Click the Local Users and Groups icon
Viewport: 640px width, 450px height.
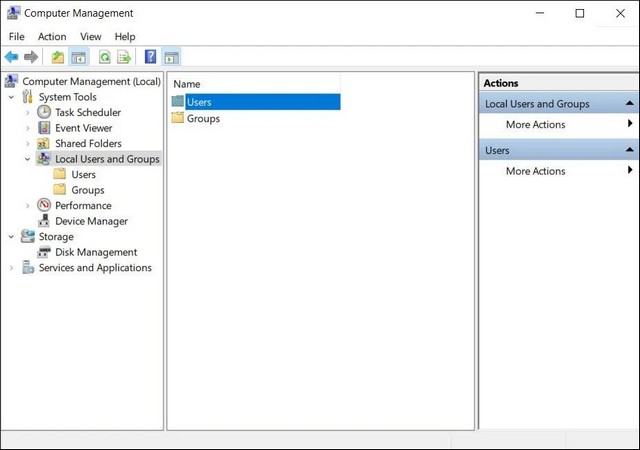44,158
